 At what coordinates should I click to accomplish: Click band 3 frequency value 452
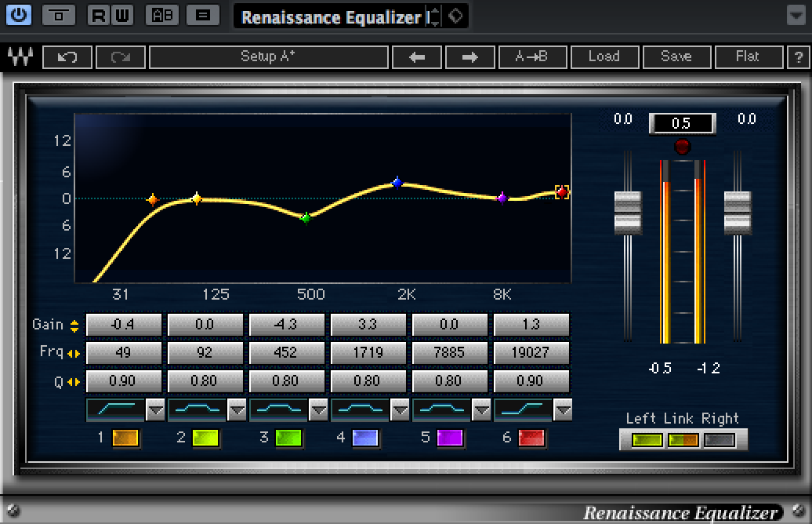click(x=287, y=353)
